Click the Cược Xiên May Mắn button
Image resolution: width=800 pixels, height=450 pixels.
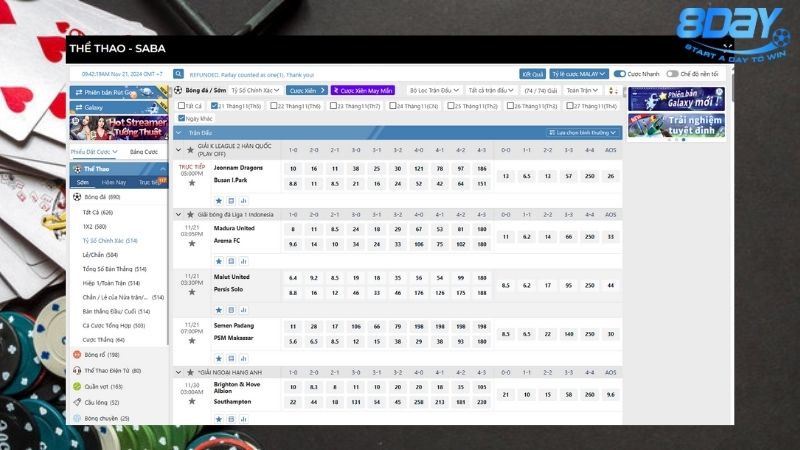click(363, 90)
